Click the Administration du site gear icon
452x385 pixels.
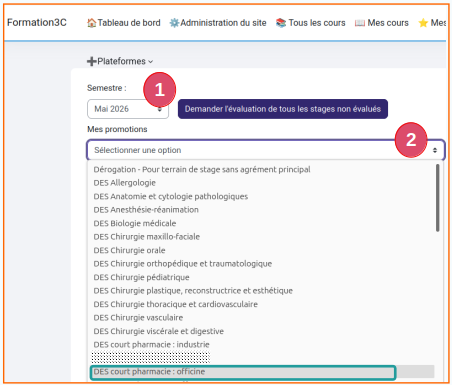coord(174,23)
